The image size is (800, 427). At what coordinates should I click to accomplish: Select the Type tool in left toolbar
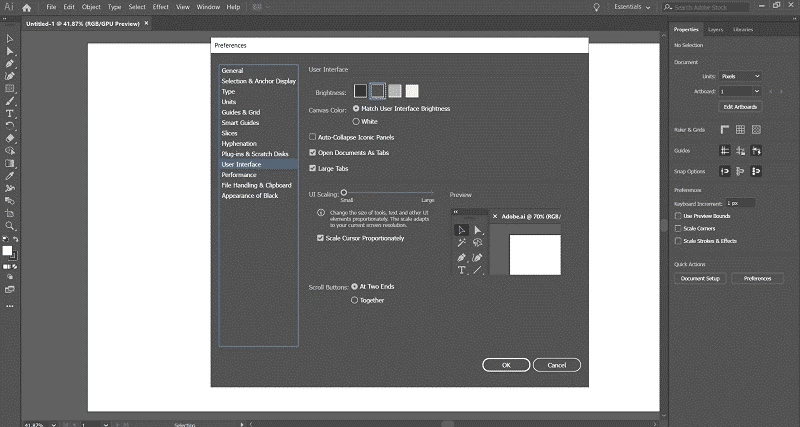click(x=10, y=113)
